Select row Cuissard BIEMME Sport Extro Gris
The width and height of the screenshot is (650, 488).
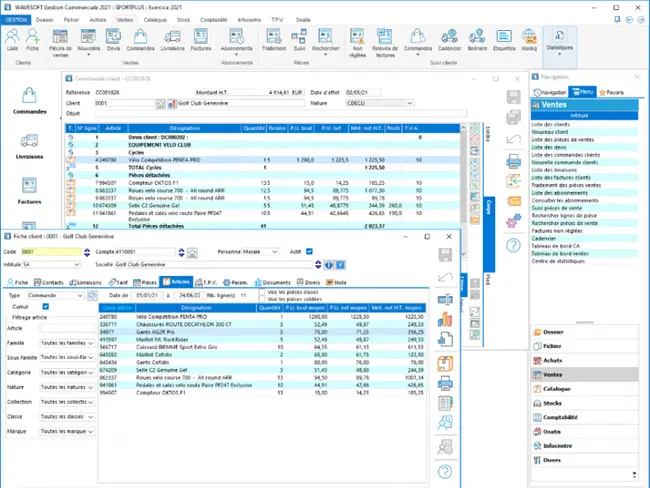[x=262, y=347]
